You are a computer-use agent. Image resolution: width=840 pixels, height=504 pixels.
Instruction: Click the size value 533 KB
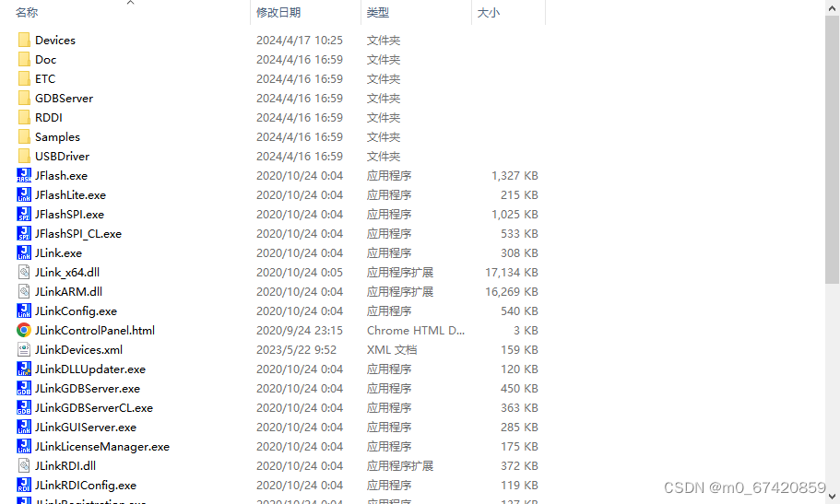coord(519,233)
